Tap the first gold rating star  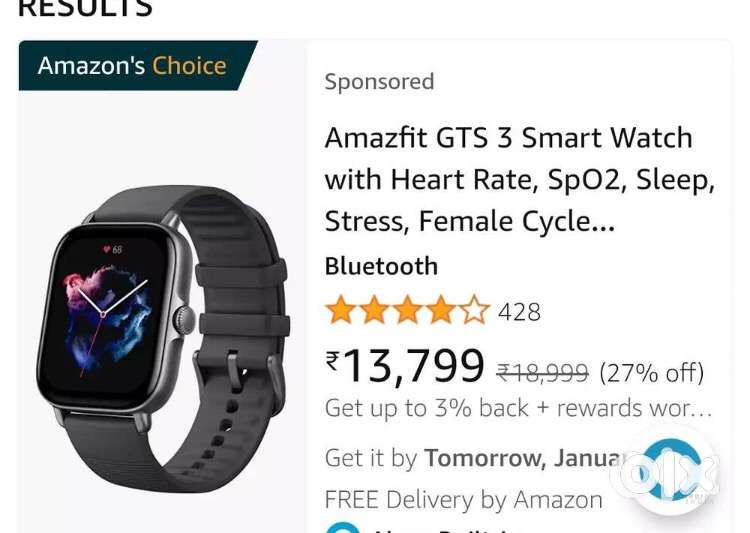341,310
